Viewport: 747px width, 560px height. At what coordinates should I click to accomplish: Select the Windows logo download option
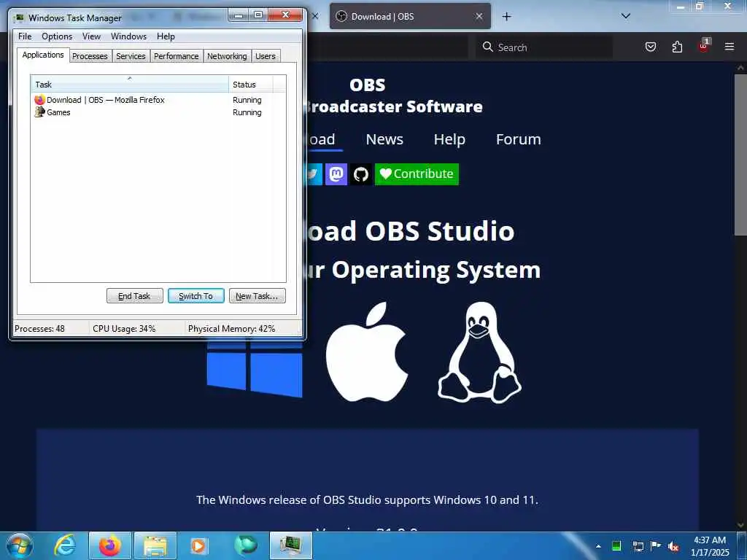(255, 368)
